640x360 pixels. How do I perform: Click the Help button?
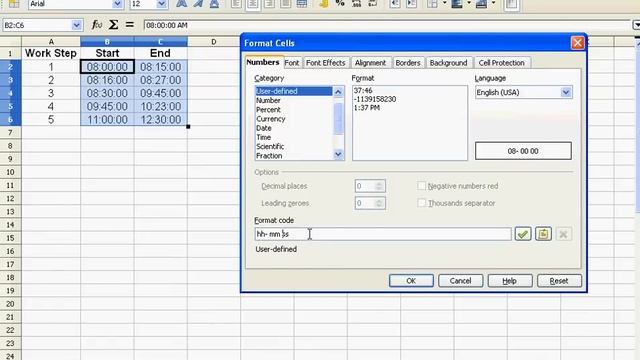point(510,281)
